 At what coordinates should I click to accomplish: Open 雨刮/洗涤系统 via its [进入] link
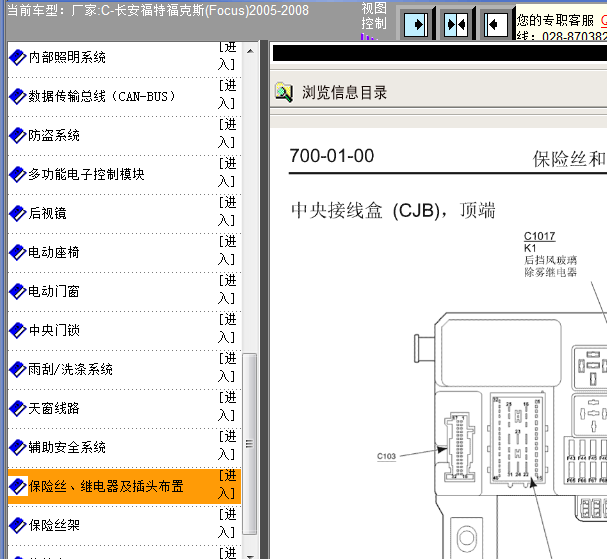227,367
